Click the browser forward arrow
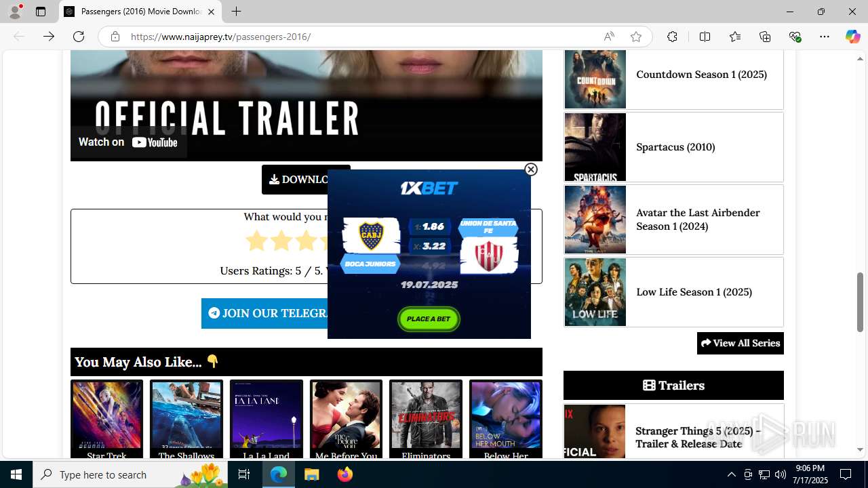The image size is (868, 488). [49, 37]
